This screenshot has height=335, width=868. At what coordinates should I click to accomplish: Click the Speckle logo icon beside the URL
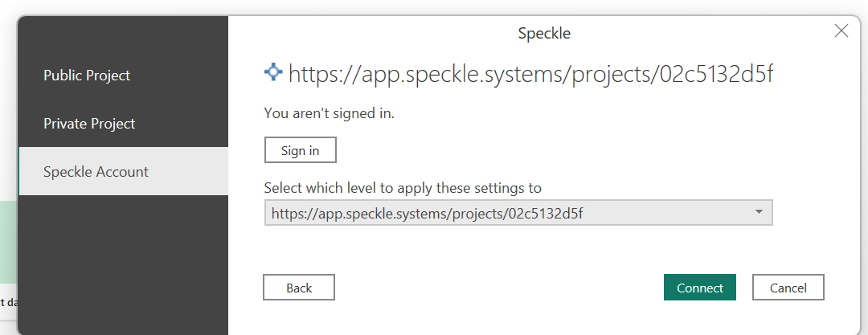click(x=273, y=72)
